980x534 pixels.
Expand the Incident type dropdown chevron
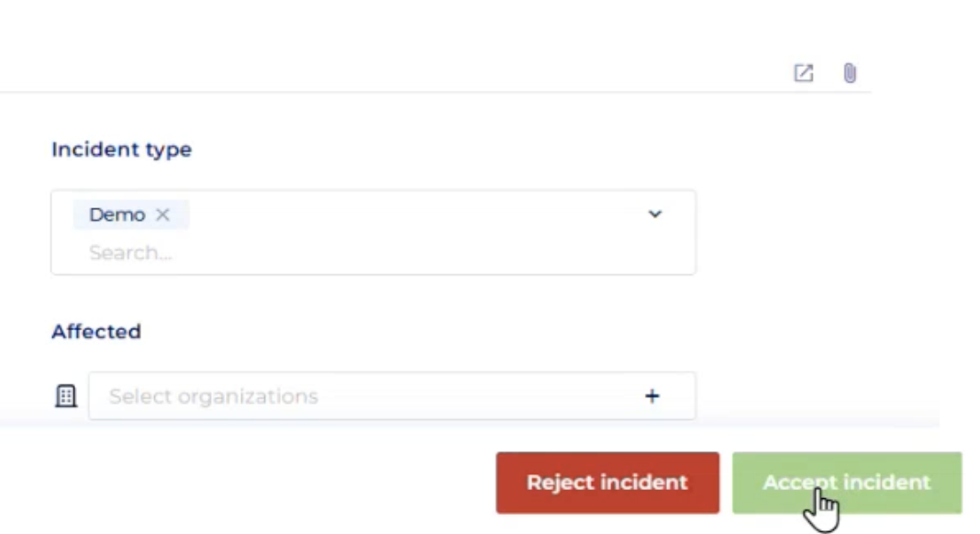[x=655, y=214]
